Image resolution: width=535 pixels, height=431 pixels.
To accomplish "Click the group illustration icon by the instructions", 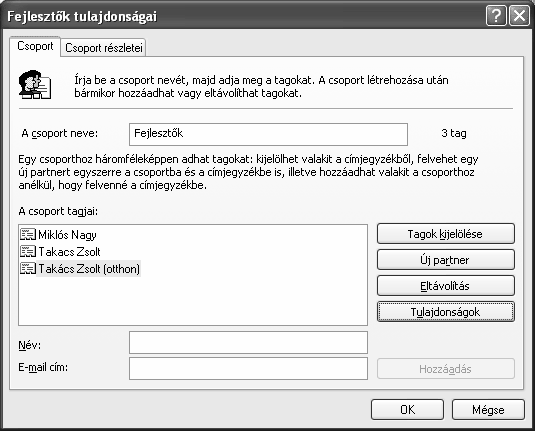I will coord(35,85).
